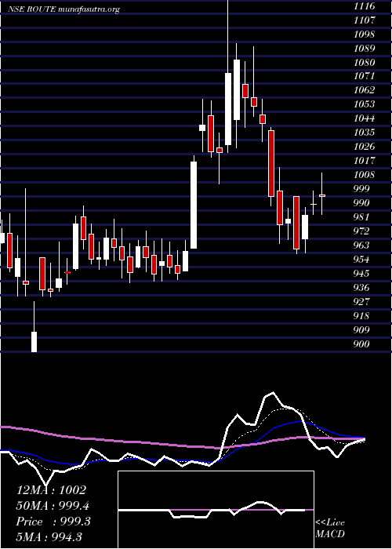Select the '50MA : 999.4' reading

point(53,506)
